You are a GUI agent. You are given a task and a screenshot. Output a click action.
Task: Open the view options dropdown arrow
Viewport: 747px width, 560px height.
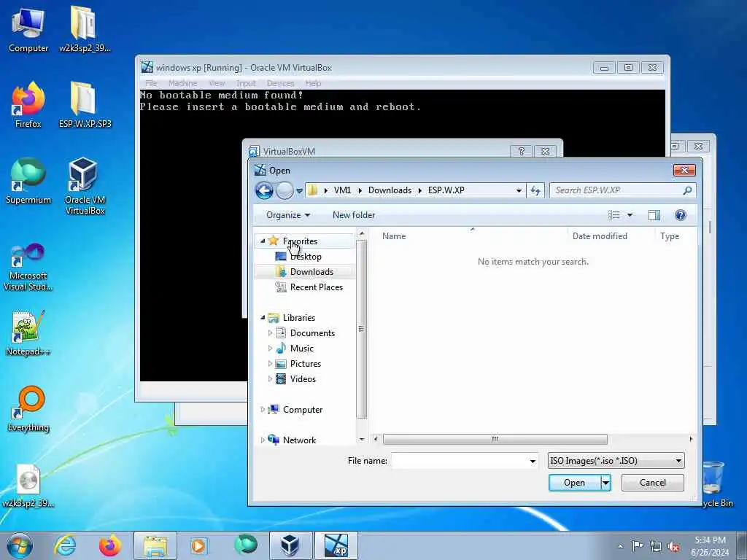tap(630, 215)
